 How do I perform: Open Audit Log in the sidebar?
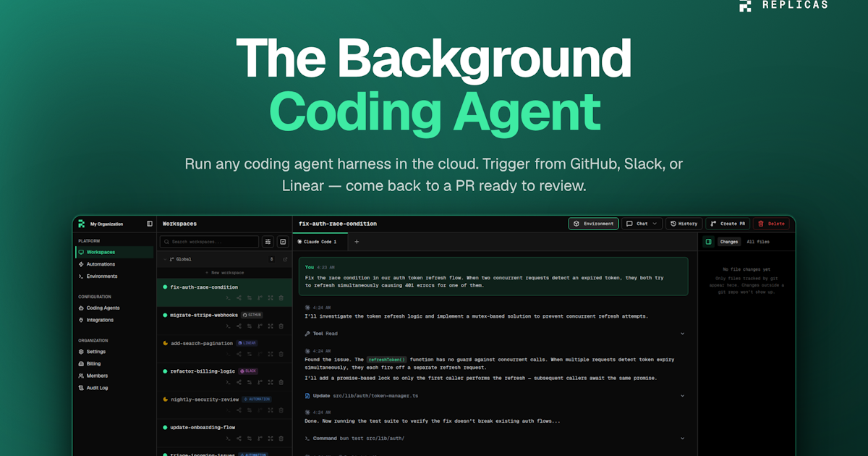[x=114, y=388]
